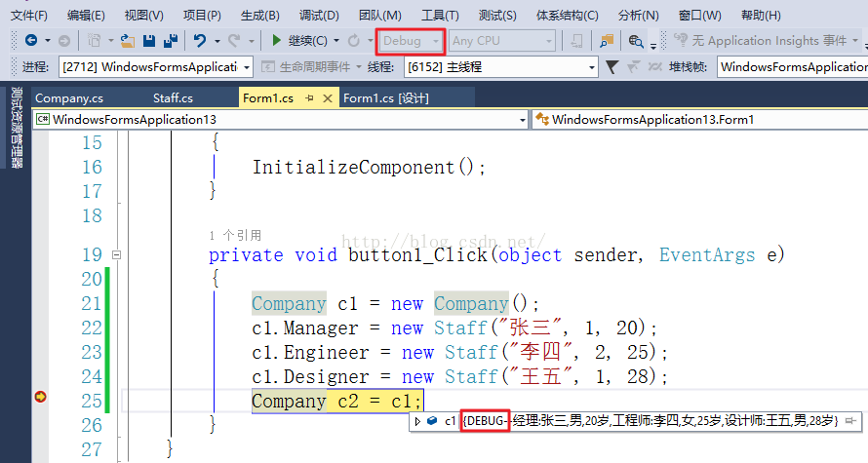The height and width of the screenshot is (463, 868).
Task: Click the c1.Manager text on line 22
Action: [x=305, y=328]
